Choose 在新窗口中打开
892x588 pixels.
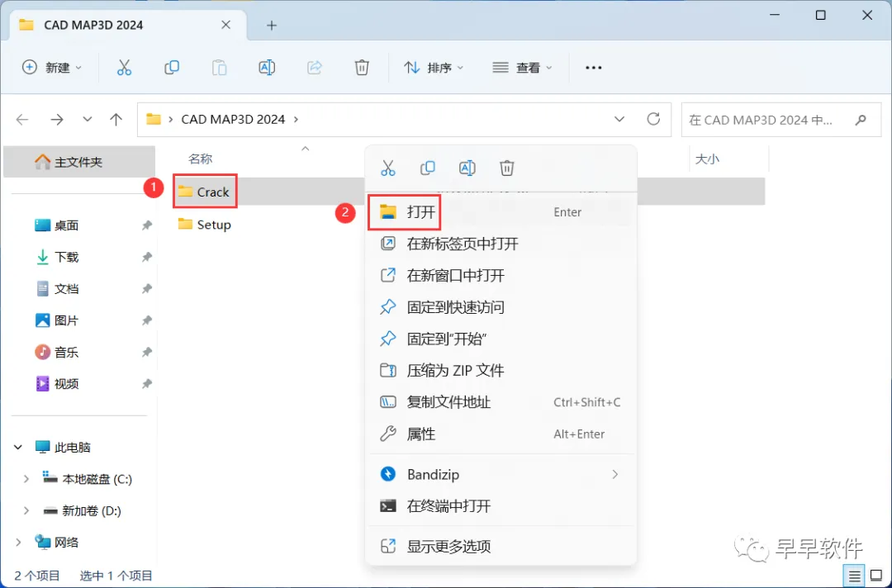(501, 276)
